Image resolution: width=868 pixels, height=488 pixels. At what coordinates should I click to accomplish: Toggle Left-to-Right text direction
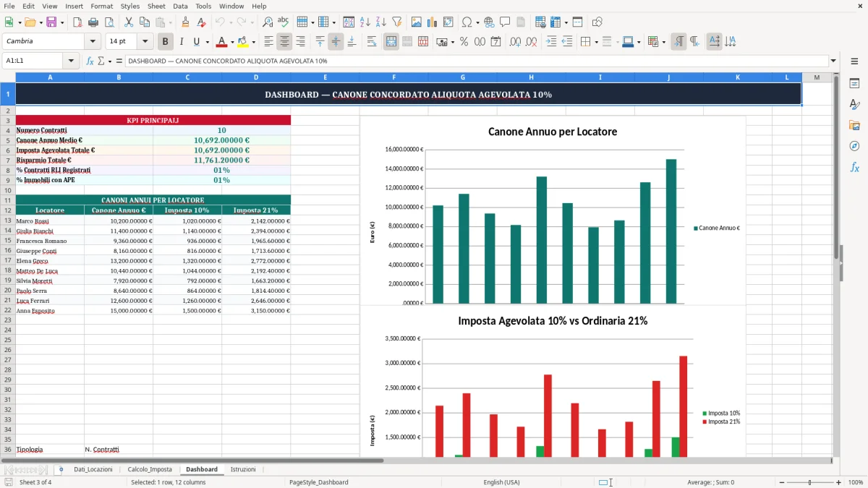click(x=678, y=42)
